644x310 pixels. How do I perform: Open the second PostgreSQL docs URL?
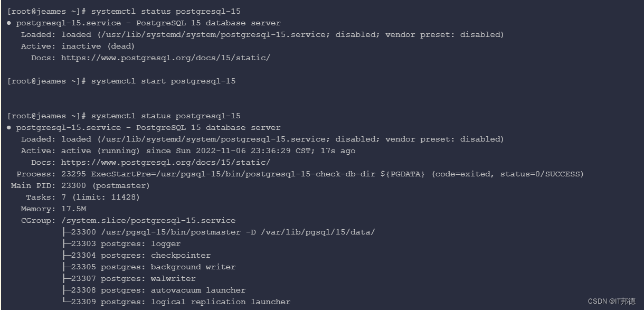tap(166, 163)
